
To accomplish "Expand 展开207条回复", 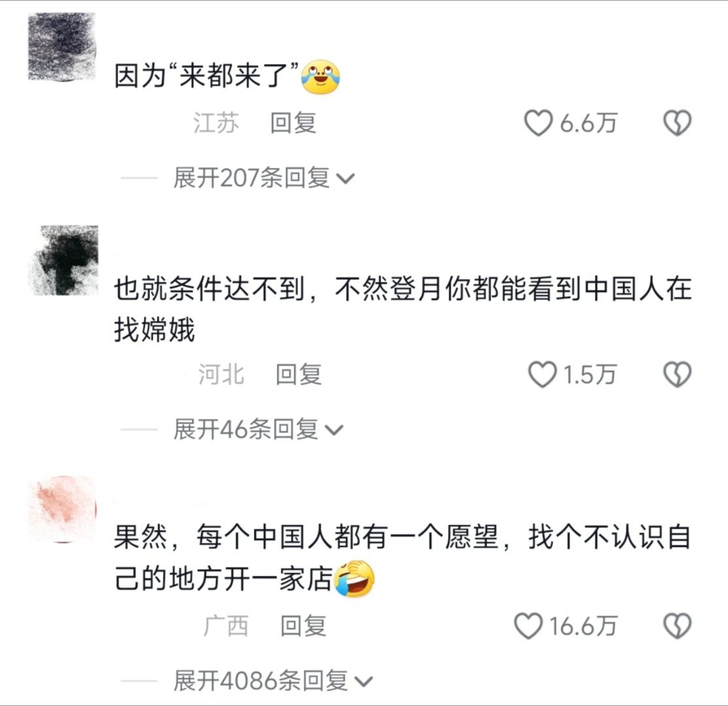I will tap(264, 177).
